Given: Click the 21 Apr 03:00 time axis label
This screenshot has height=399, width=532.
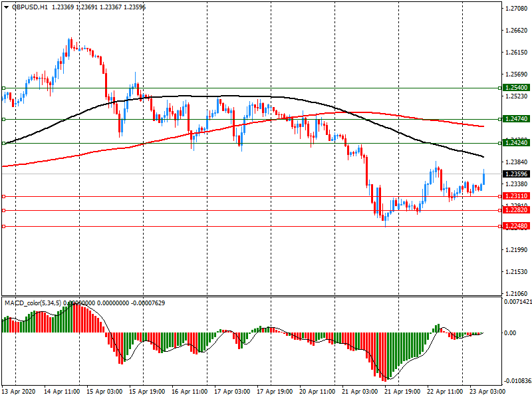Looking at the screenshot, I should click(x=360, y=392).
